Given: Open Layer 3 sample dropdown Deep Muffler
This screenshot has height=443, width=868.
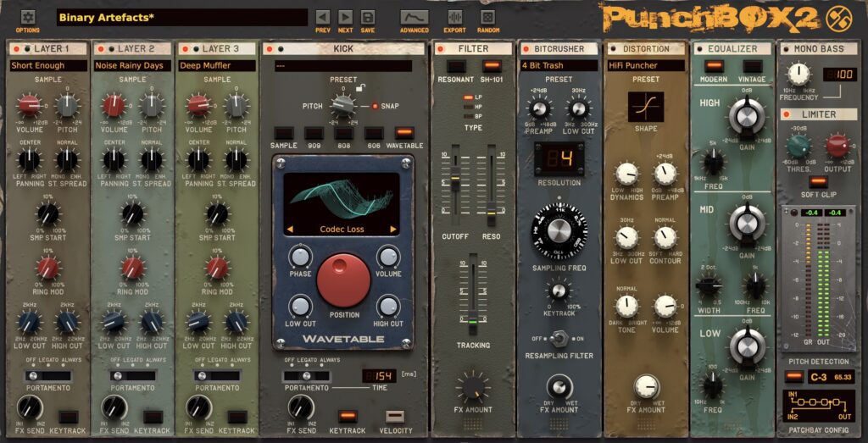Looking at the screenshot, I should (x=217, y=65).
